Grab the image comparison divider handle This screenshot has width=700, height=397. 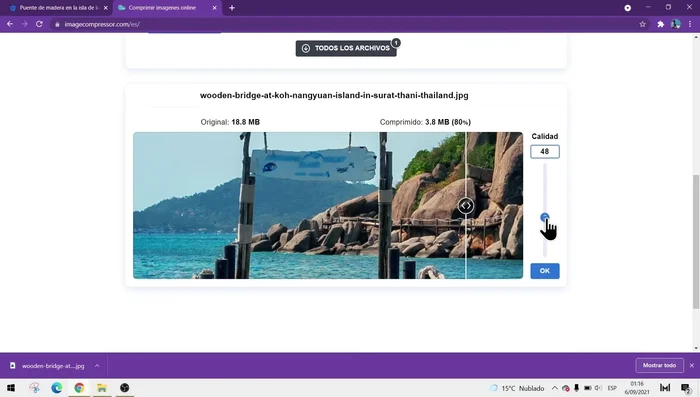466,205
